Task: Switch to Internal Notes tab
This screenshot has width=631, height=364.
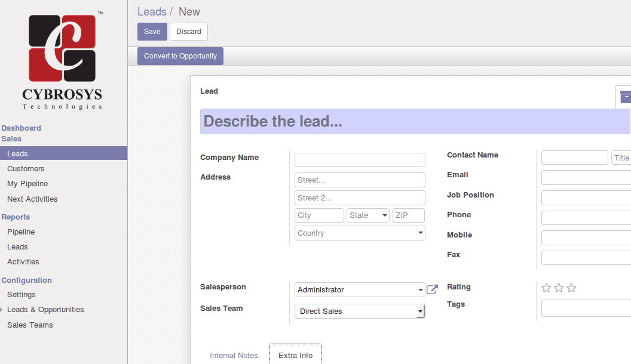Action: tap(234, 356)
